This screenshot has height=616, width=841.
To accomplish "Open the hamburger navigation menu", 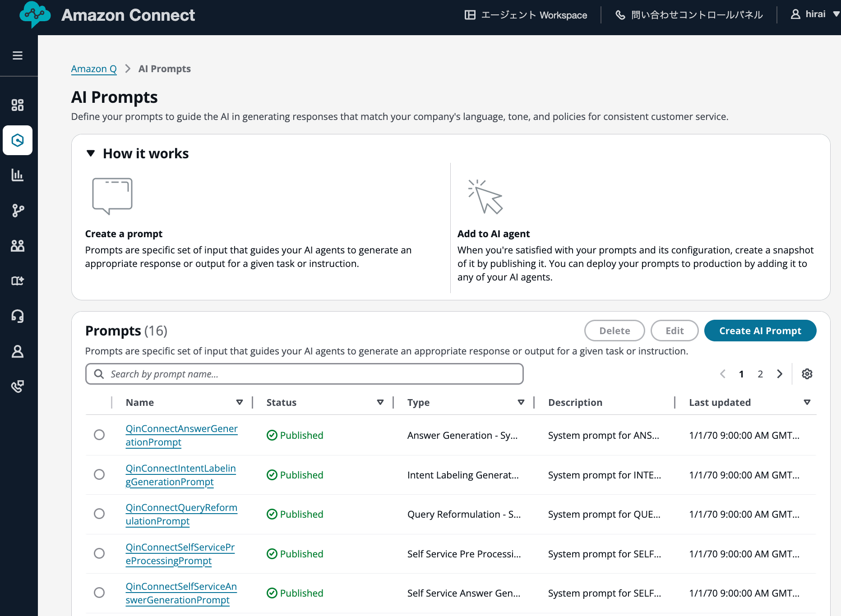I will [x=18, y=55].
